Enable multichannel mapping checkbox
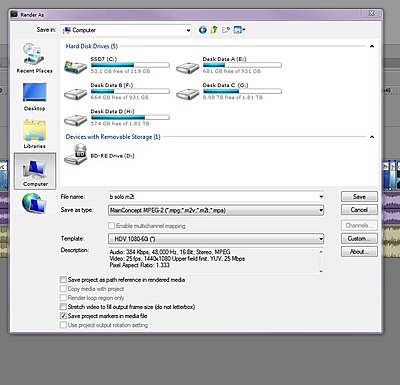The height and width of the screenshot is (385, 400). (111, 226)
